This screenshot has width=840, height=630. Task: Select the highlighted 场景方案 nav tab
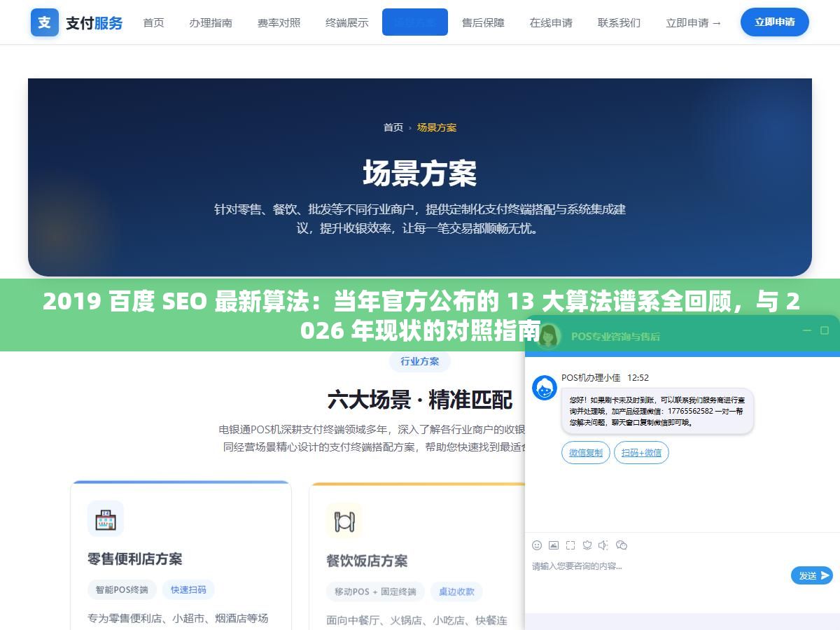415,22
